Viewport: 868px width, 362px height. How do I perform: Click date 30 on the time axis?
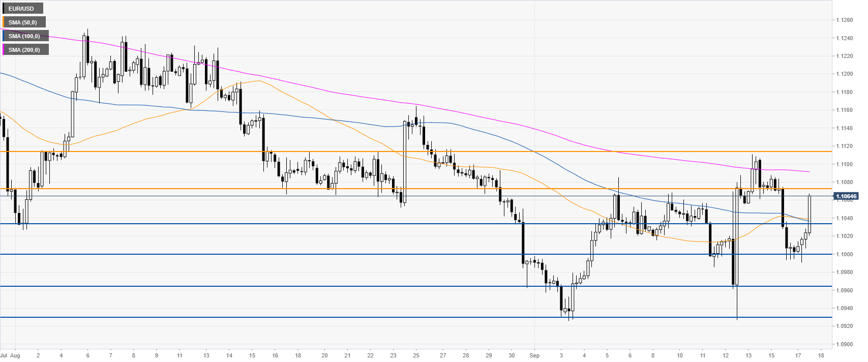coord(512,355)
